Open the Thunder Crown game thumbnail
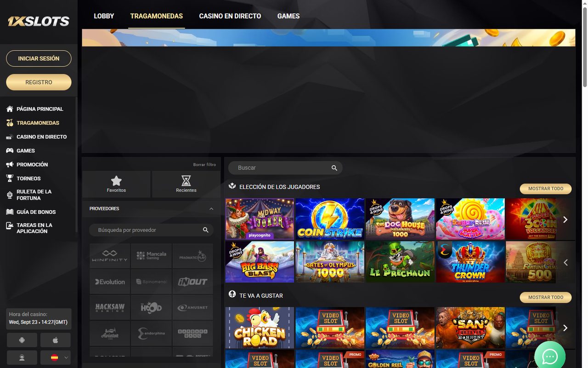This screenshot has width=588, height=368. [x=470, y=262]
